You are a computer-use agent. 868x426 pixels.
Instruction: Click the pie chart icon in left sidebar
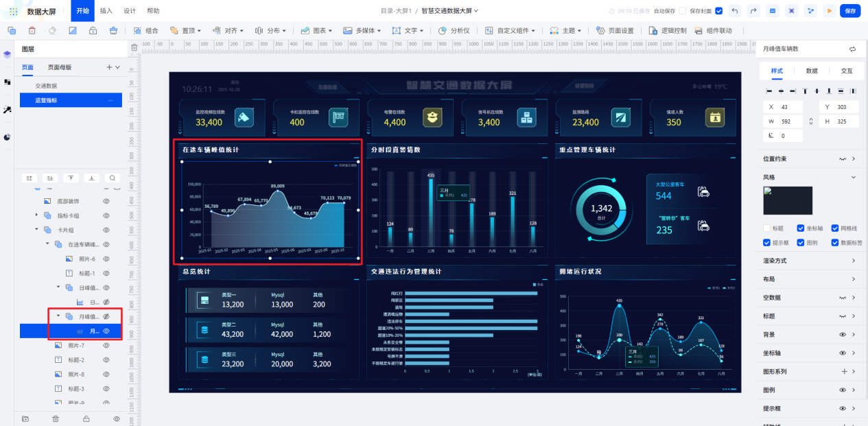pyautogui.click(x=7, y=137)
